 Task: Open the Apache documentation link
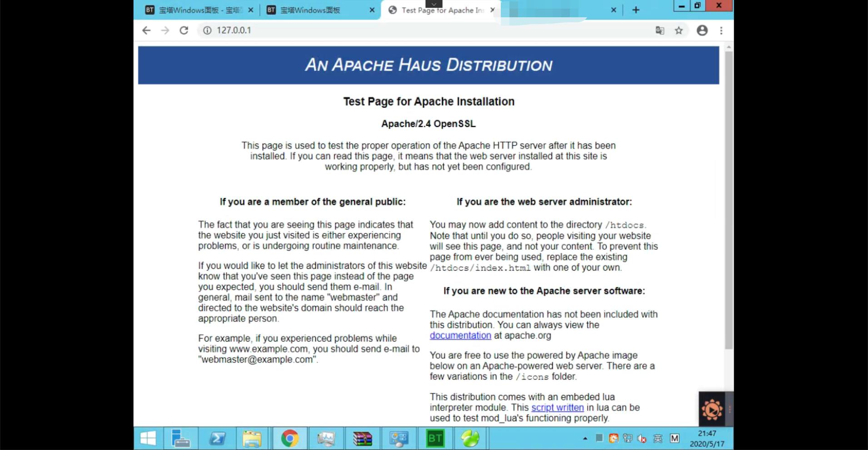pyautogui.click(x=460, y=336)
